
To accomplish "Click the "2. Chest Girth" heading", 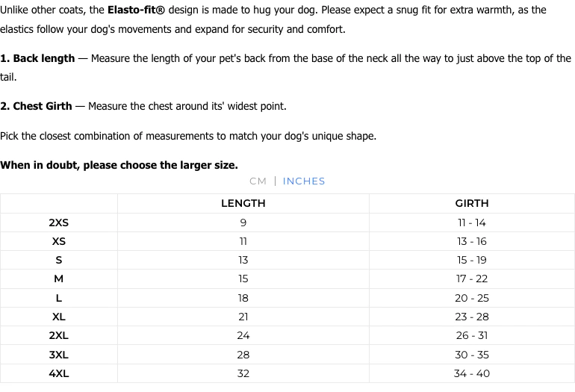I will click(x=37, y=106).
